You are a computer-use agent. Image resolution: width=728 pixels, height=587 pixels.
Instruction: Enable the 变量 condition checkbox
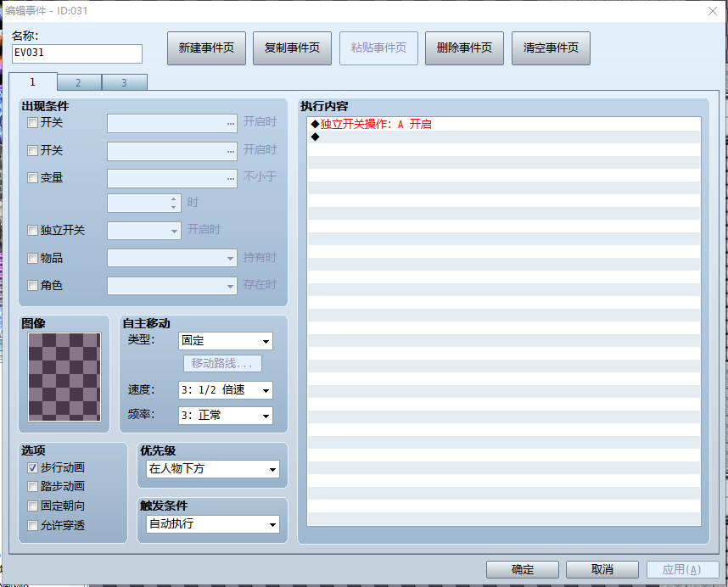pos(32,178)
